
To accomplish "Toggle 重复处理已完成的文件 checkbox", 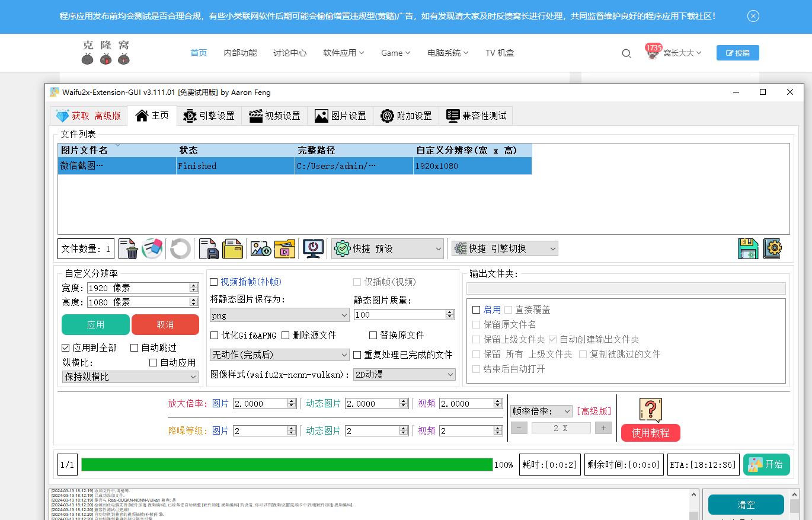I will pos(357,355).
